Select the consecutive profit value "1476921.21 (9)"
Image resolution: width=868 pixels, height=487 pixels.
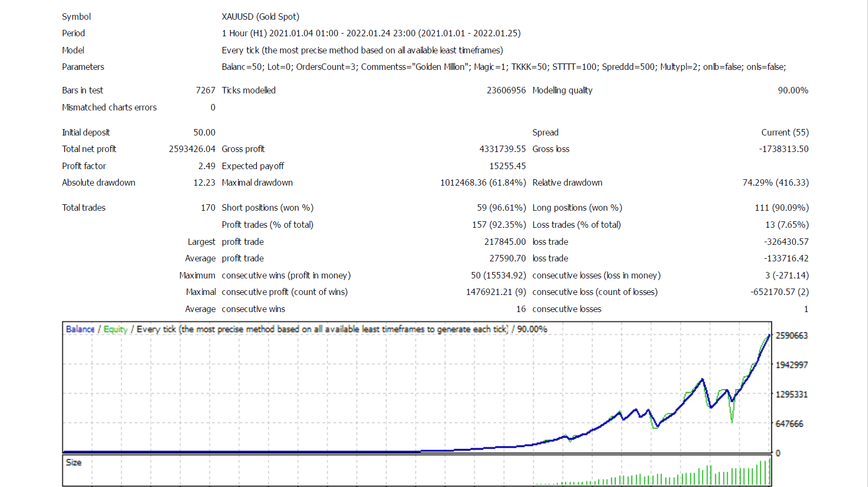(496, 292)
